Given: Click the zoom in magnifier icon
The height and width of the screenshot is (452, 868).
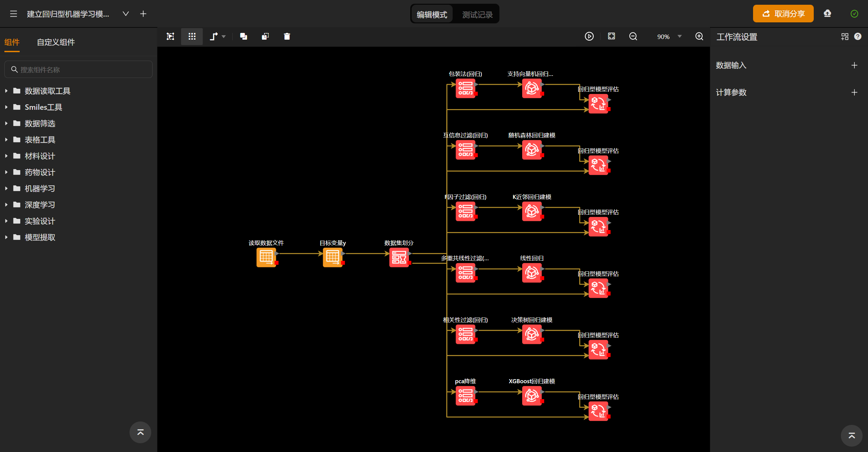Looking at the screenshot, I should [x=699, y=36].
